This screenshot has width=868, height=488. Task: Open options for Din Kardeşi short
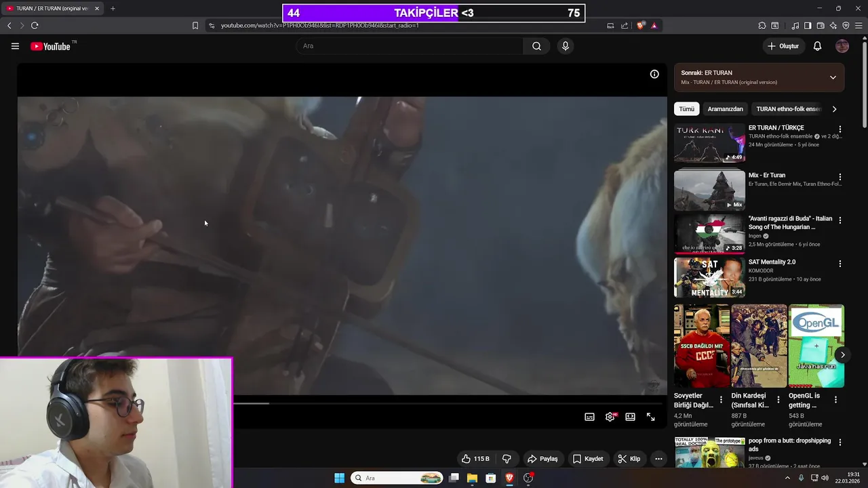(x=778, y=400)
